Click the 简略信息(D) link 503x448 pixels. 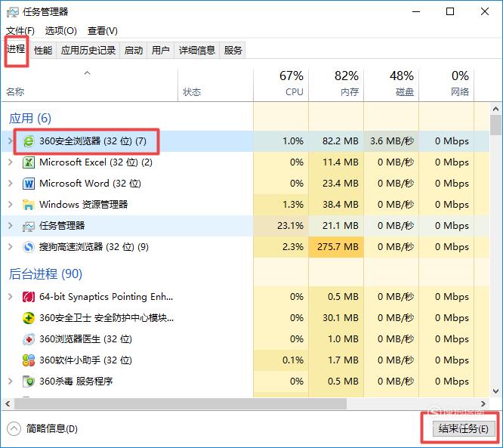pos(52,429)
